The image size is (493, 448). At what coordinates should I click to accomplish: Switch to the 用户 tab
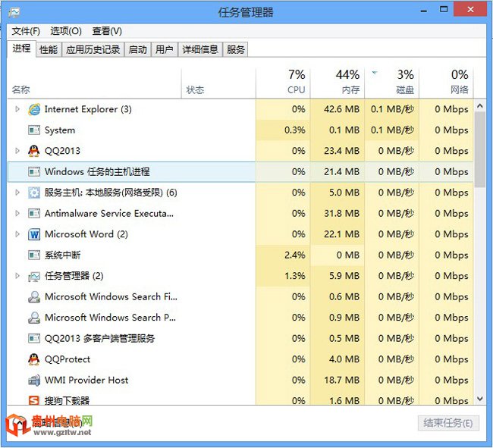(165, 49)
